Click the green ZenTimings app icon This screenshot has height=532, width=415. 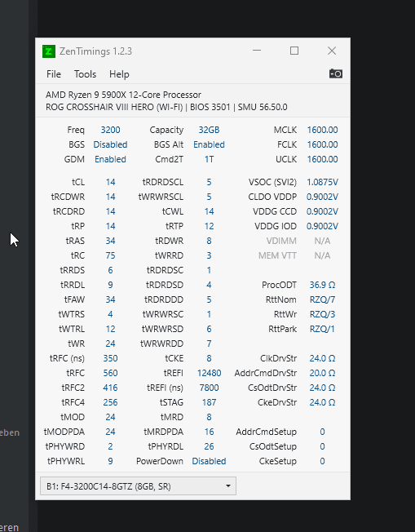49,51
